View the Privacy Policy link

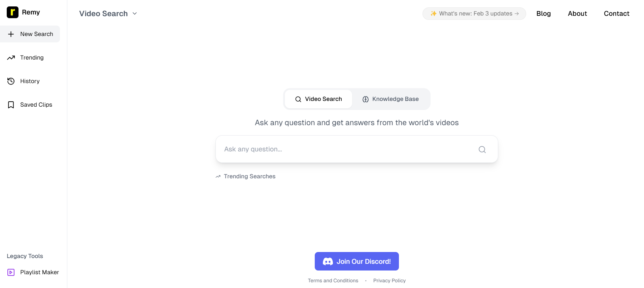click(x=389, y=281)
